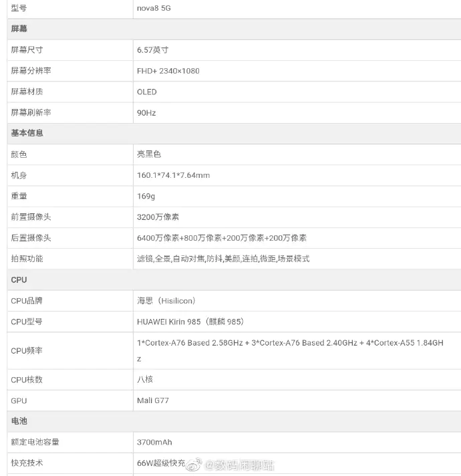Click the '颜色' label
Screen dimensions: 461x476
coord(19,154)
